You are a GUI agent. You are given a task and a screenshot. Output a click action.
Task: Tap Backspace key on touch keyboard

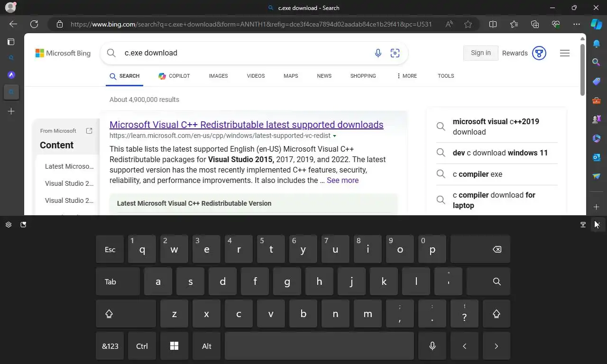pyautogui.click(x=480, y=249)
